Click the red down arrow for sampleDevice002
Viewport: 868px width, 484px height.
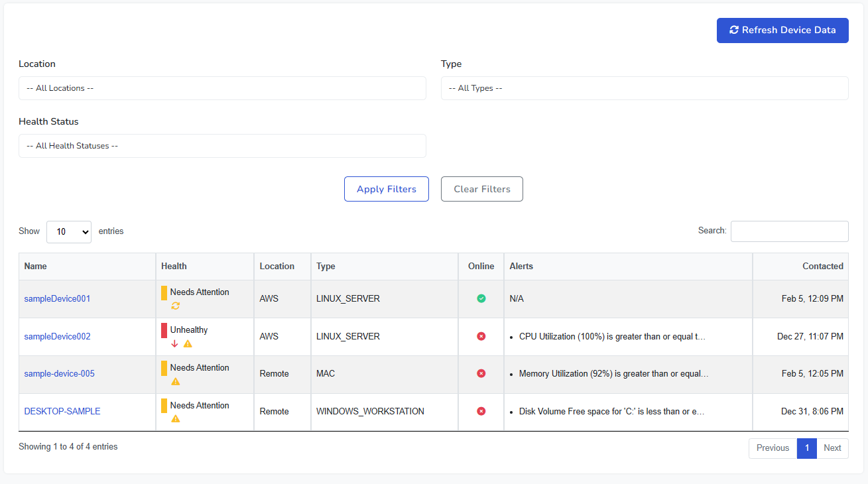175,343
